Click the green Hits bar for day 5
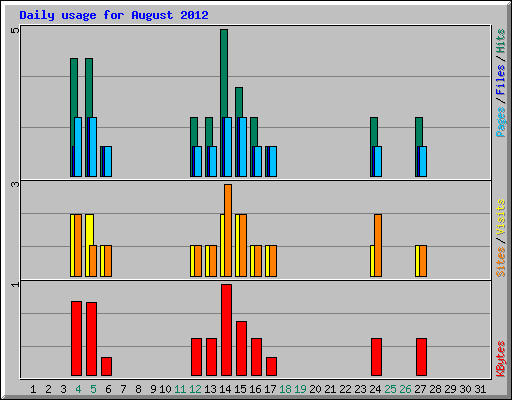512x400 pixels. point(89,88)
